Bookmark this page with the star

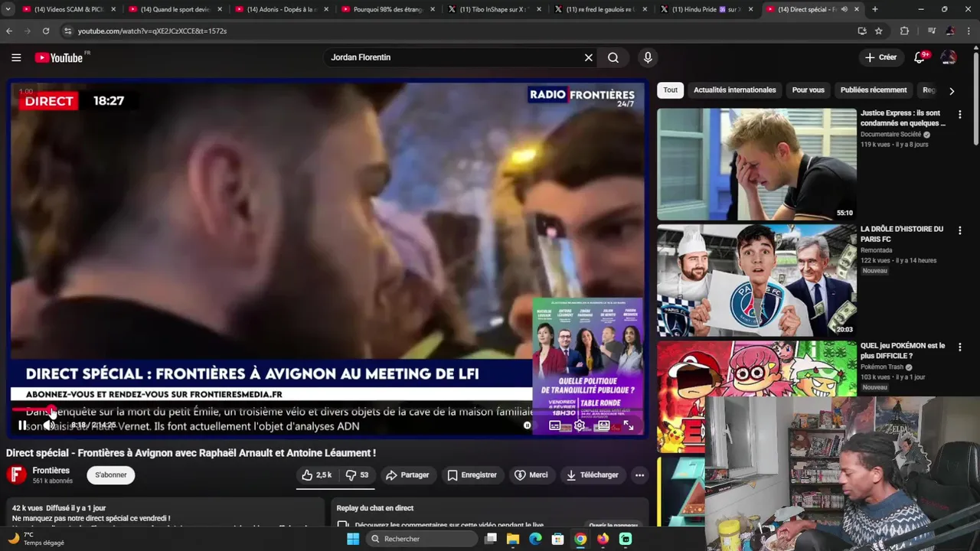click(879, 31)
